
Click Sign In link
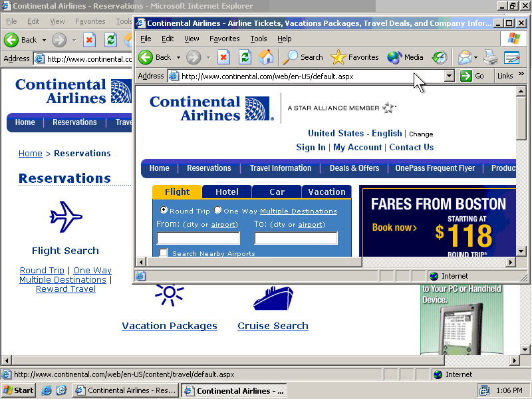[x=311, y=147]
